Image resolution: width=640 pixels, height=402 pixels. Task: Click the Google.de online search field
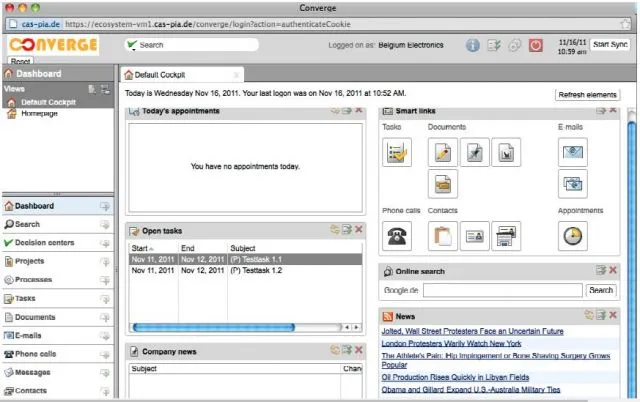click(502, 290)
